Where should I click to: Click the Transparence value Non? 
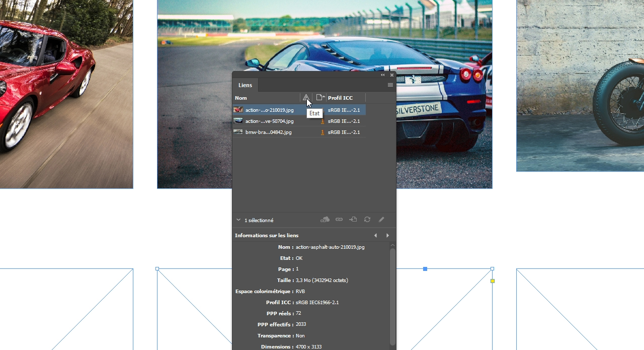point(300,336)
